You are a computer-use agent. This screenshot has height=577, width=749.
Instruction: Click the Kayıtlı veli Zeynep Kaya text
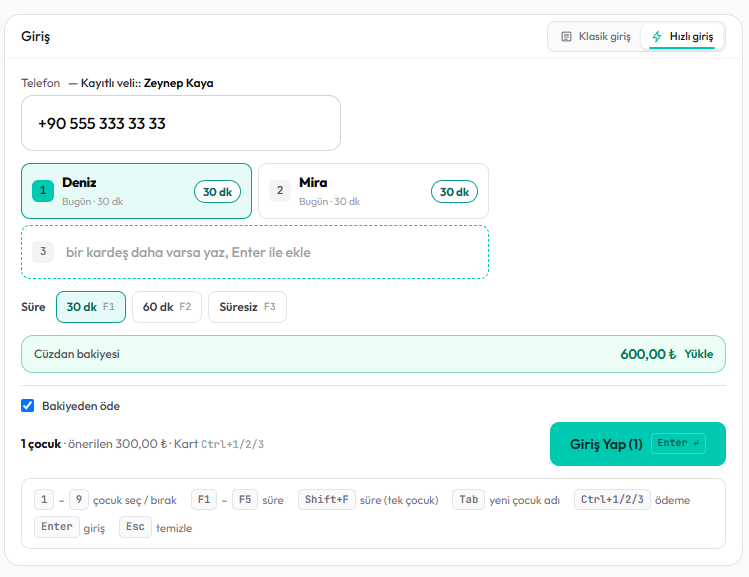[147, 83]
